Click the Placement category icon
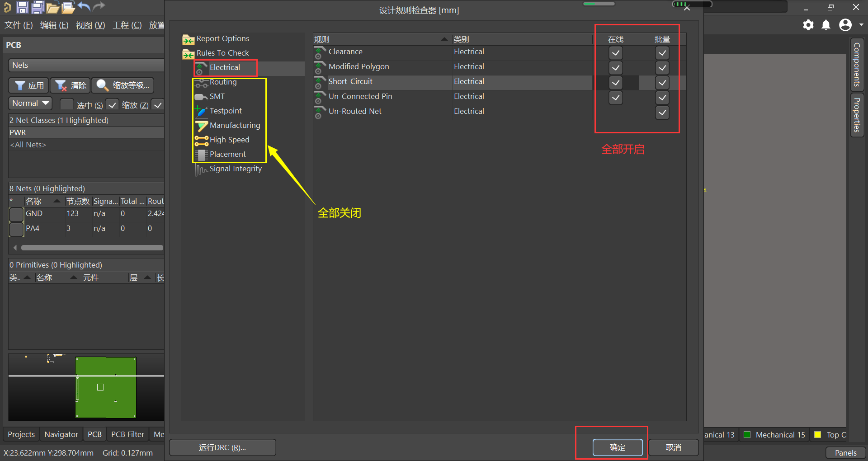Screen dimensions: 868x461 (201, 155)
